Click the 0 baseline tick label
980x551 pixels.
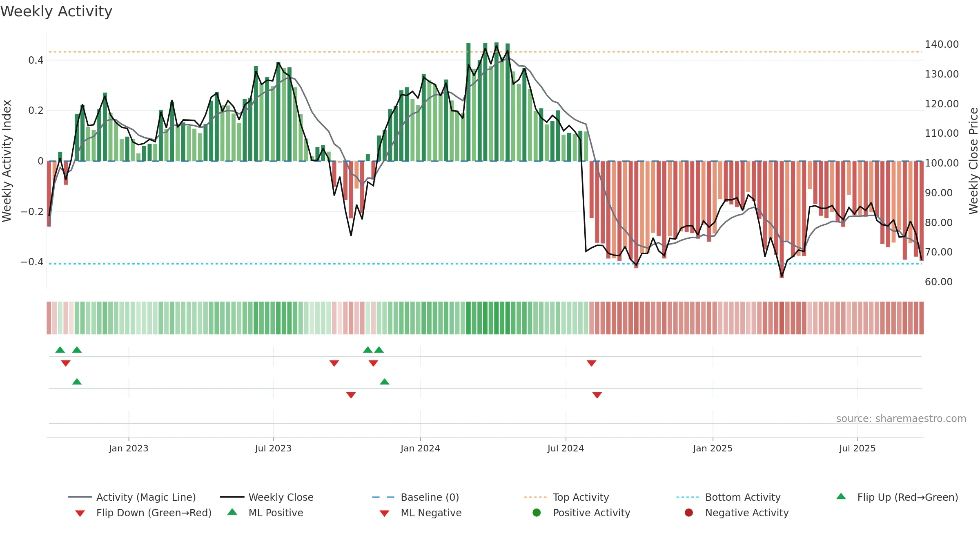coord(40,161)
